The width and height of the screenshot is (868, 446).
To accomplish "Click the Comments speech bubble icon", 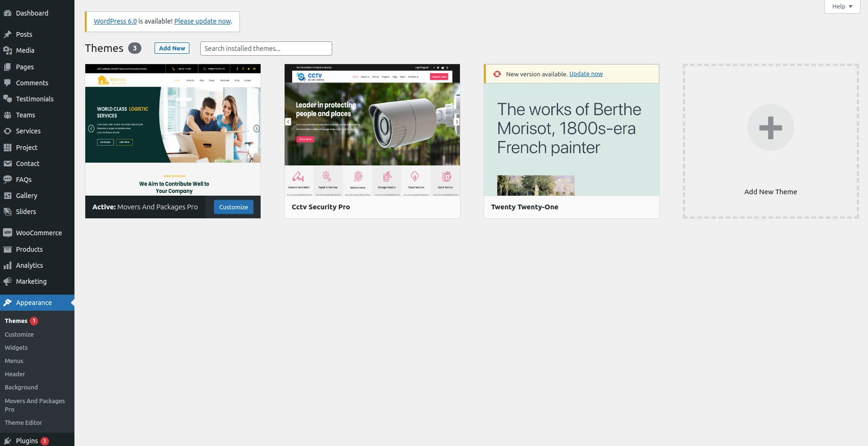I will click(x=8, y=83).
